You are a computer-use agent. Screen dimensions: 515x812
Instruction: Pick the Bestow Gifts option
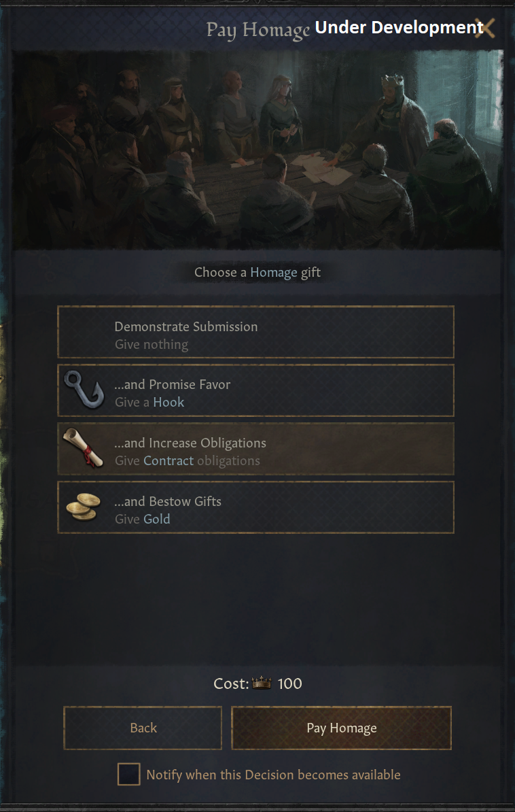(255, 507)
